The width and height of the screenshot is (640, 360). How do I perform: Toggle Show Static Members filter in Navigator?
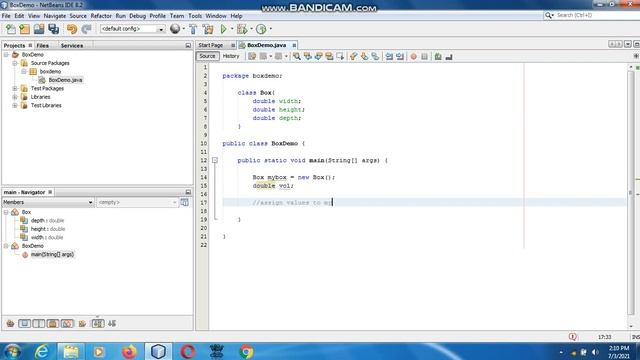click(x=39, y=324)
